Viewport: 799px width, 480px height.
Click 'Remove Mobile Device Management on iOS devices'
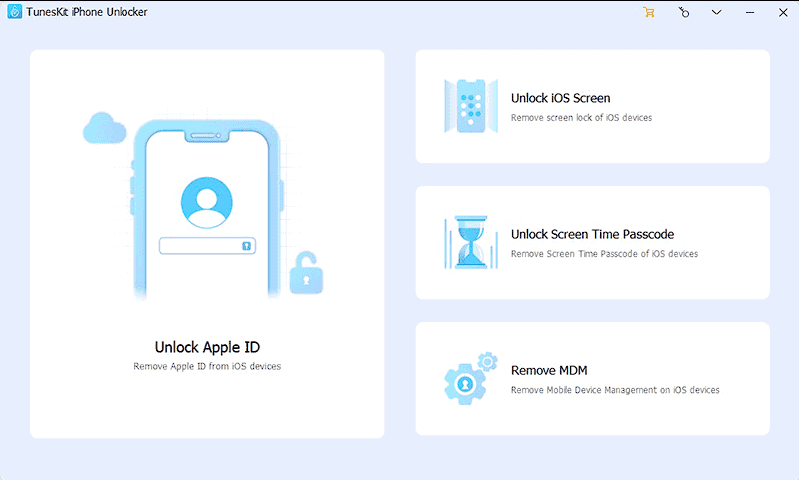[x=615, y=390]
